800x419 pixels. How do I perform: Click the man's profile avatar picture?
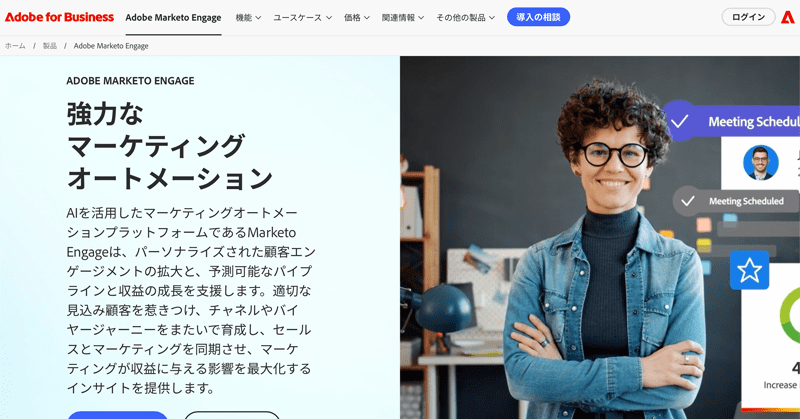[x=760, y=162]
